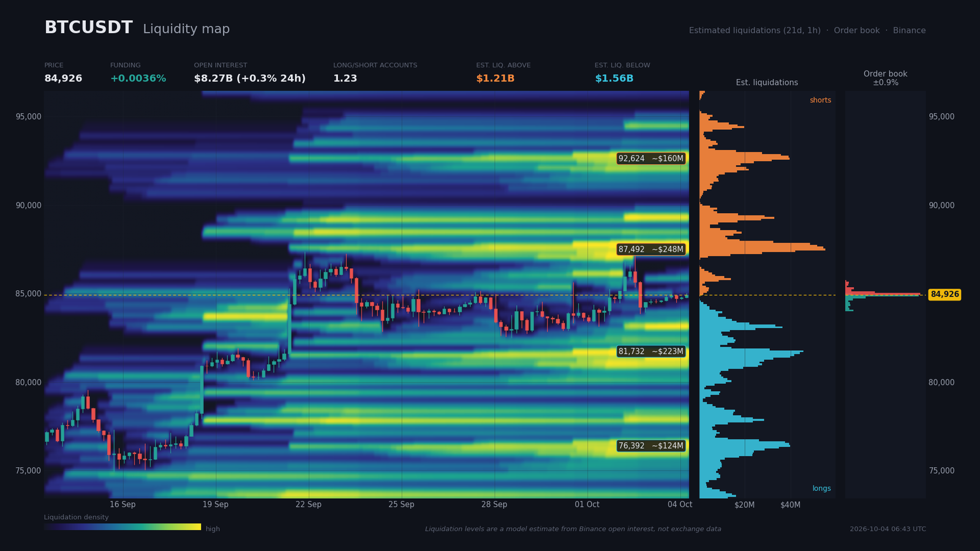Screen dimensions: 980x551
Task: Click the "Binance" exchange label in the header
Action: pos(910,31)
